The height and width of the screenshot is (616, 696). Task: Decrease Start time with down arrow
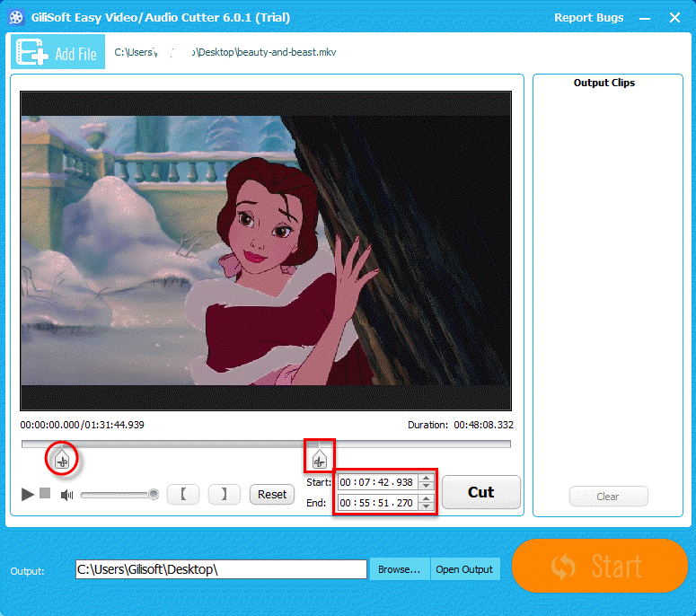(426, 486)
